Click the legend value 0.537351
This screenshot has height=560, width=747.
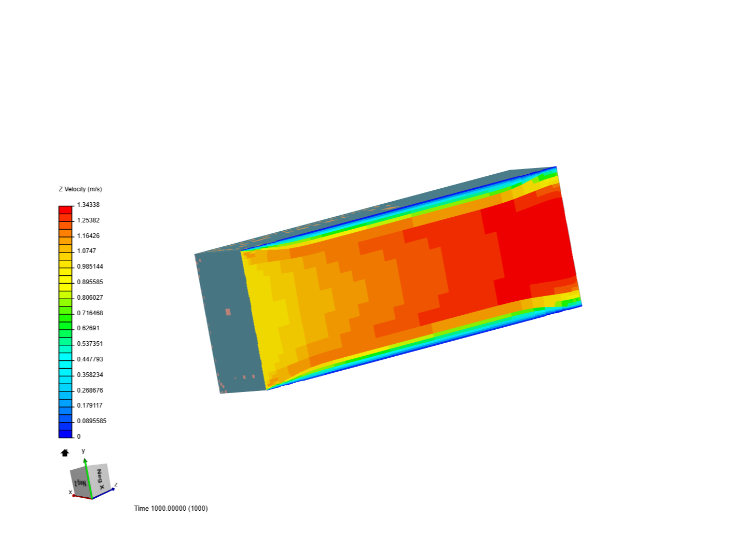click(90, 344)
